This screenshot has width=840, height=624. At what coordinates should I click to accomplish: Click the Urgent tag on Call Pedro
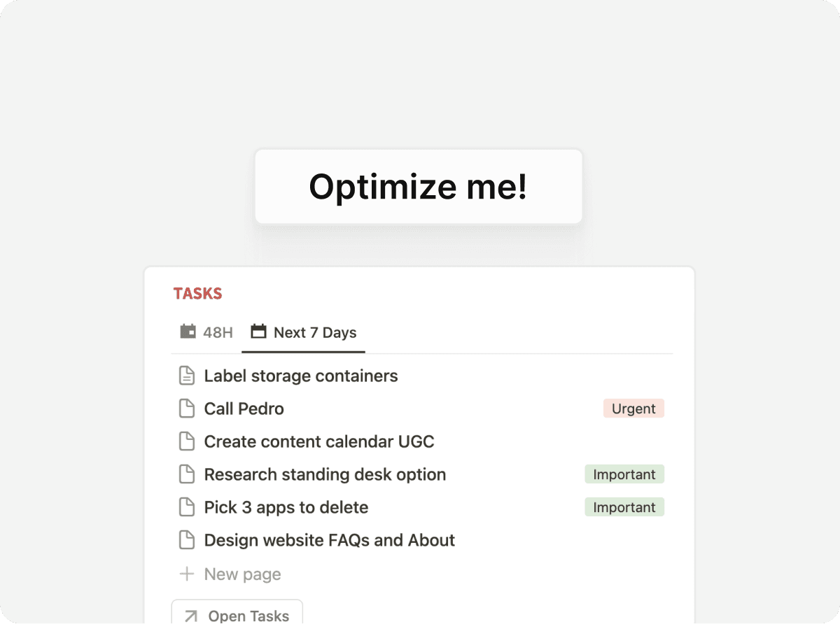[633, 409]
